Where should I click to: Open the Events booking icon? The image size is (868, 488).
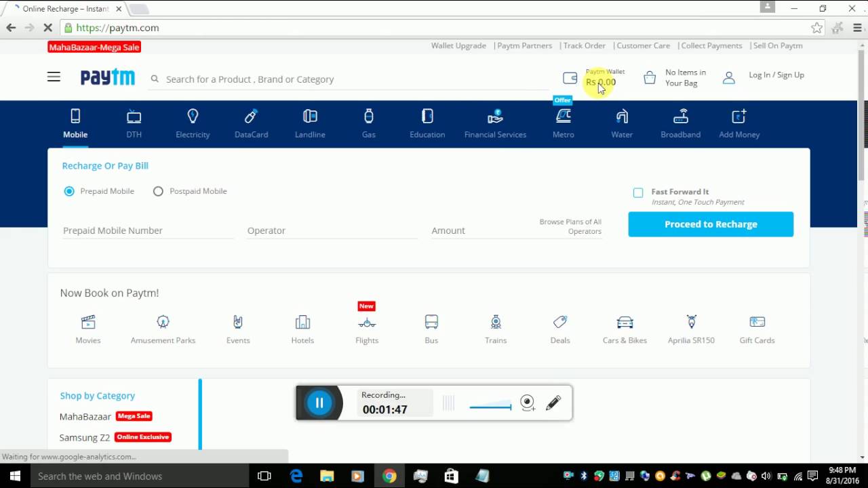238,322
